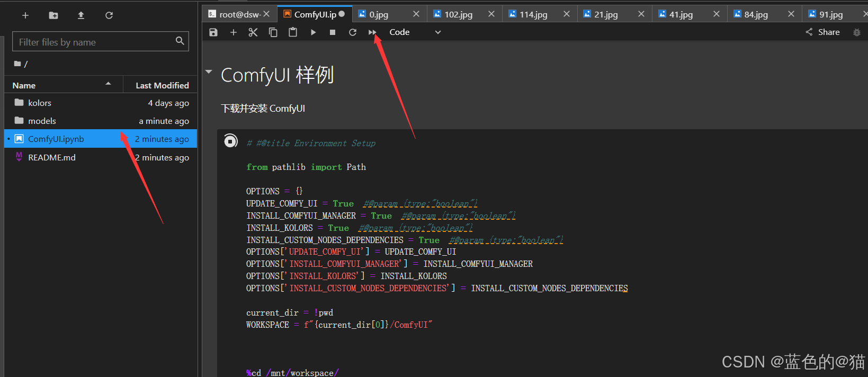
Task: Click the models 'a minute ago' timestamp
Action: 164,121
